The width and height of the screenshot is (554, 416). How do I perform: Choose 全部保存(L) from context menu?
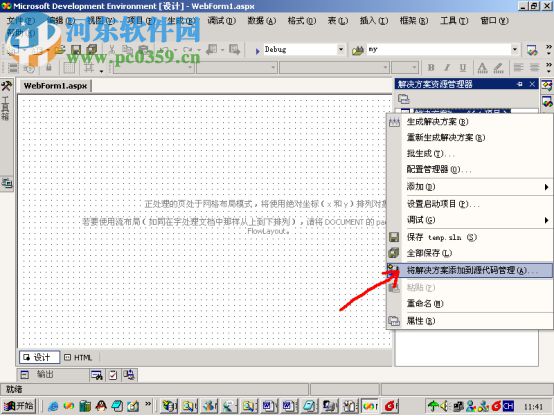click(470, 253)
